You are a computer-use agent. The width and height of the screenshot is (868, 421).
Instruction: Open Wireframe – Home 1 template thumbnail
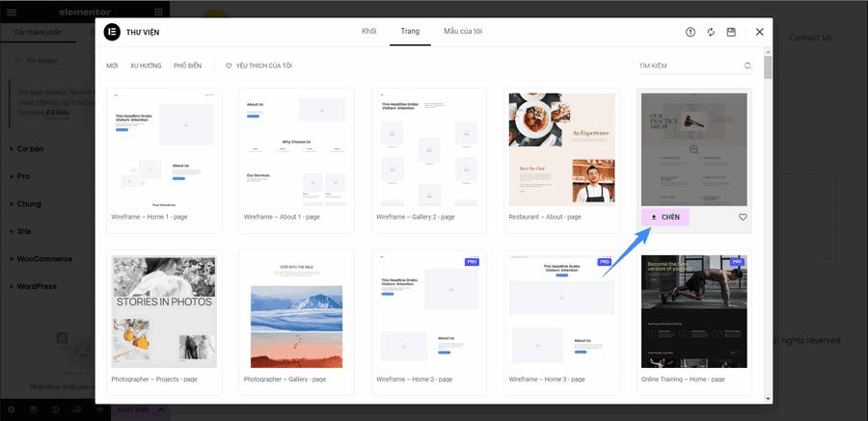pyautogui.click(x=164, y=149)
